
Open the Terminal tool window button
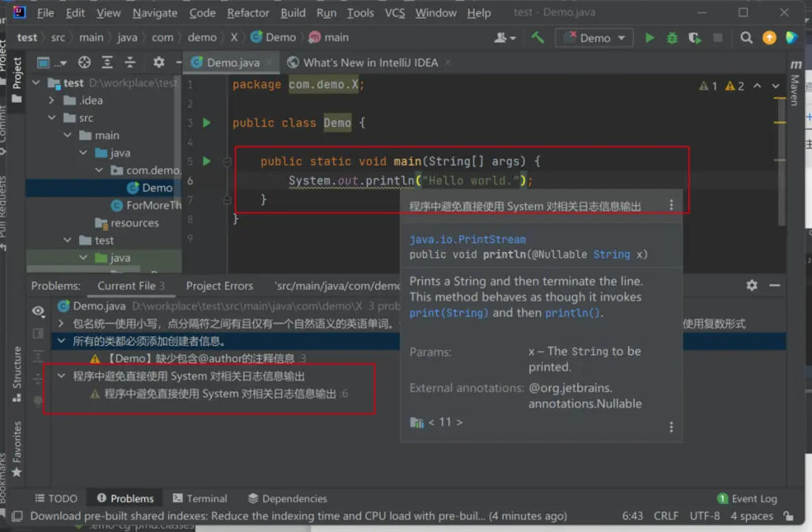pyautogui.click(x=200, y=499)
